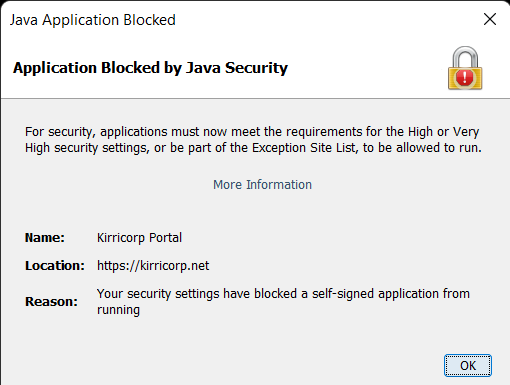
Task: Click the 'Java Application Blocked' title text
Action: click(93, 20)
